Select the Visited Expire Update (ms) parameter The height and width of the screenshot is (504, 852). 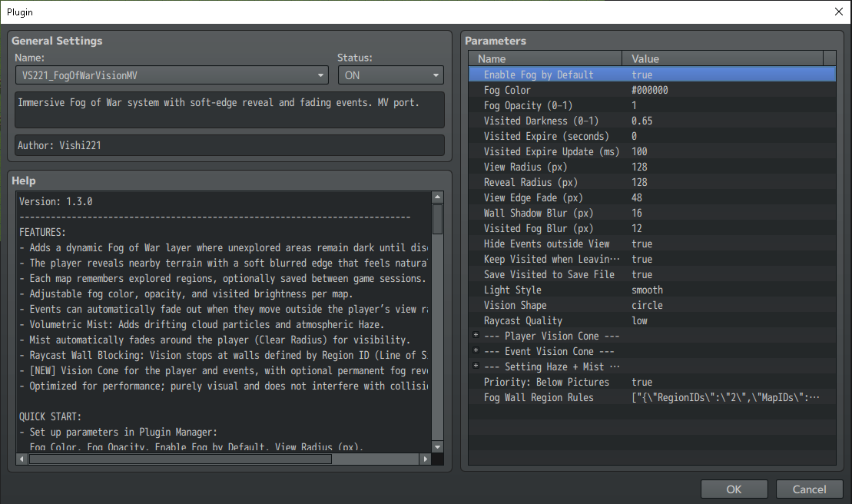coord(552,151)
